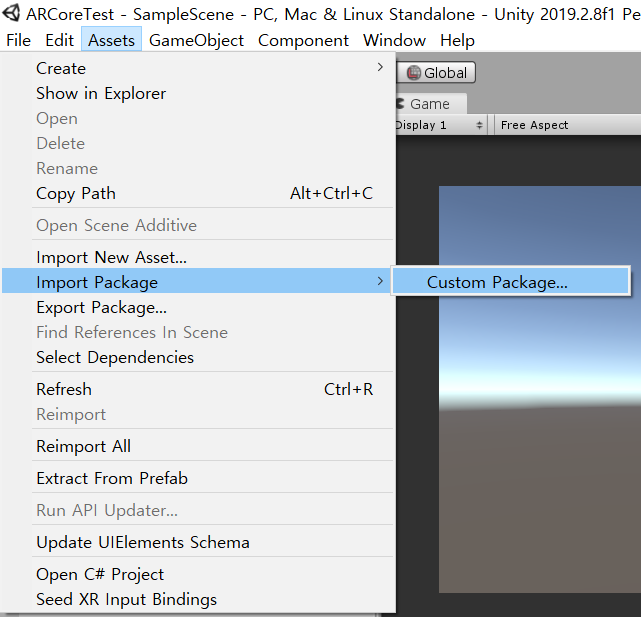
Task: Expand the Create submenu
Action: pyautogui.click(x=198, y=68)
